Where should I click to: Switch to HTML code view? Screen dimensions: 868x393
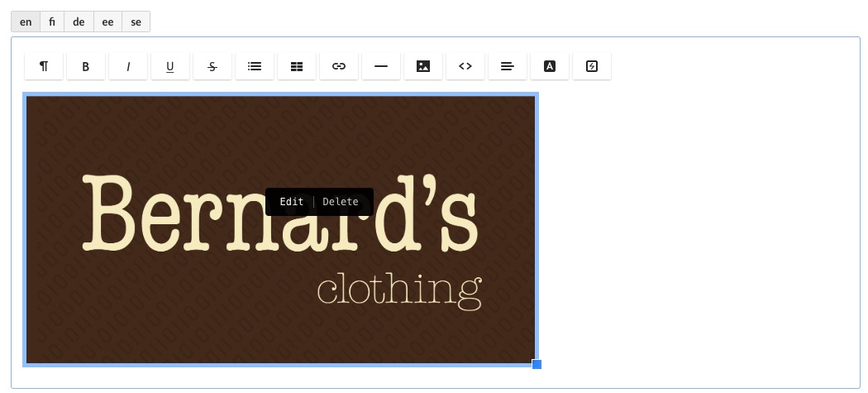pos(465,66)
